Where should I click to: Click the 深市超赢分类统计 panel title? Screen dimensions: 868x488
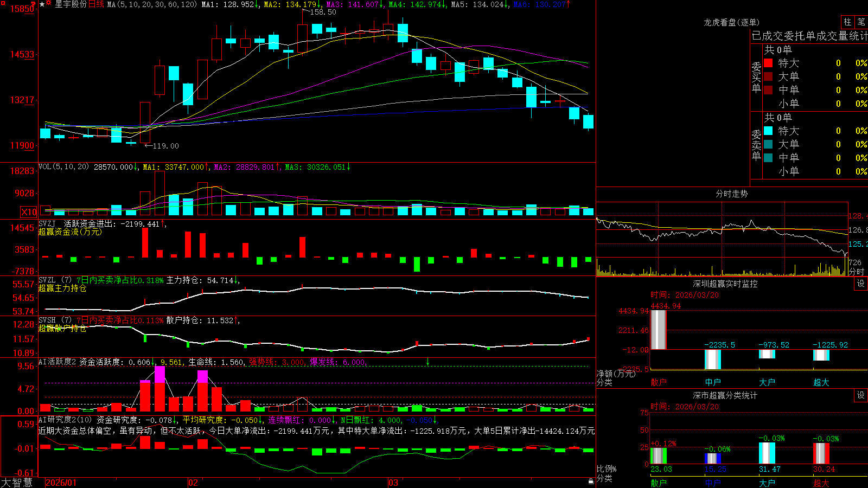click(x=725, y=395)
